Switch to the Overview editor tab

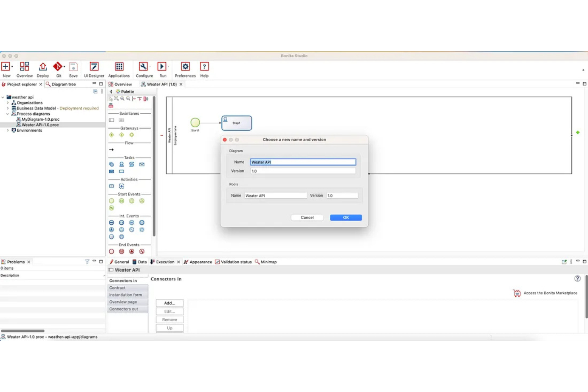coord(120,84)
